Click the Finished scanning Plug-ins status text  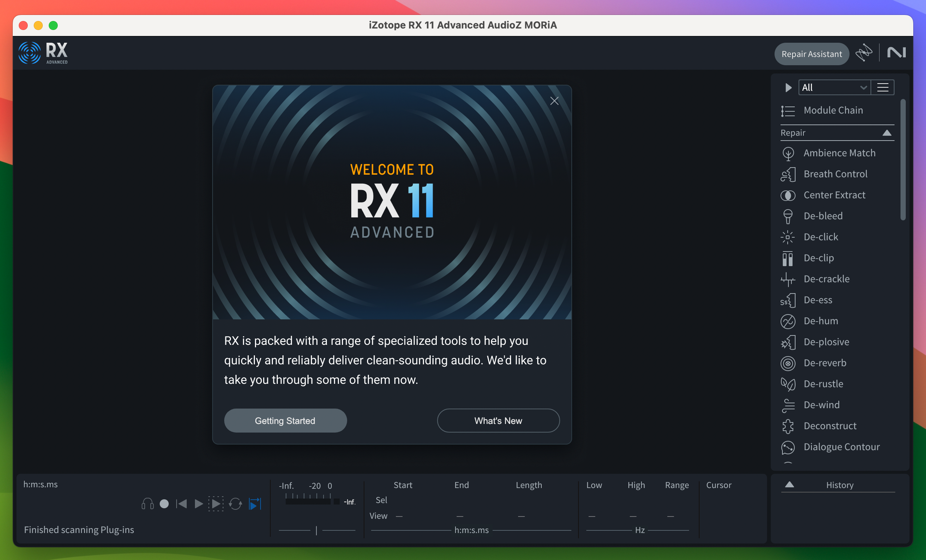[79, 530]
